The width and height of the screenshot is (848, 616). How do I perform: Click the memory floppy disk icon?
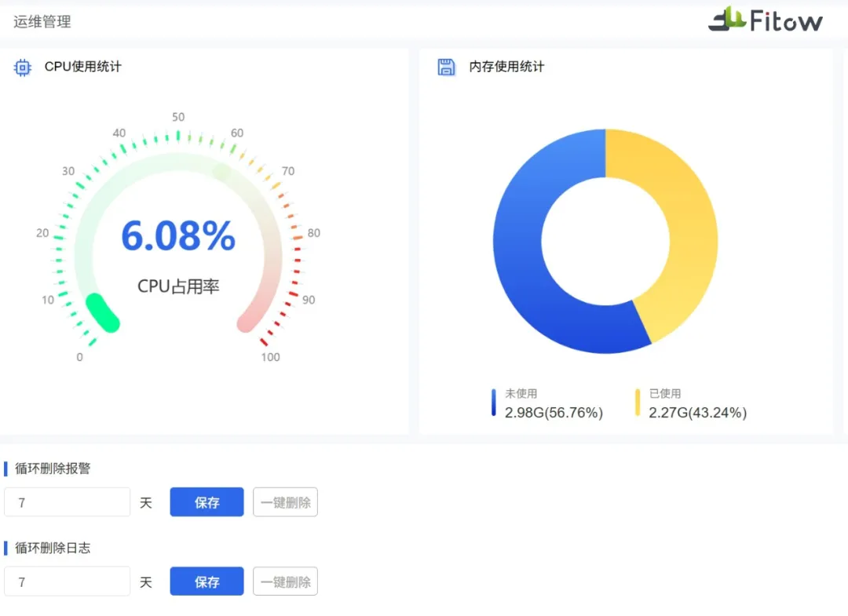coord(446,67)
